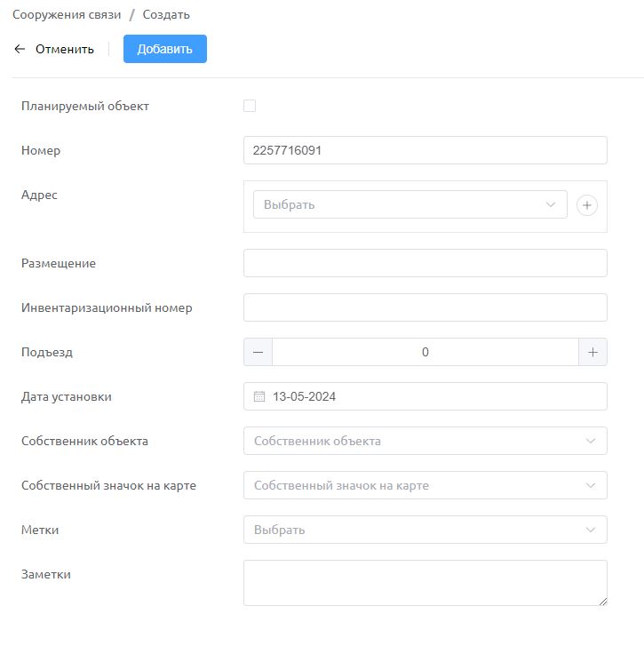Open the Собственник объекта dropdown

pyautogui.click(x=425, y=441)
